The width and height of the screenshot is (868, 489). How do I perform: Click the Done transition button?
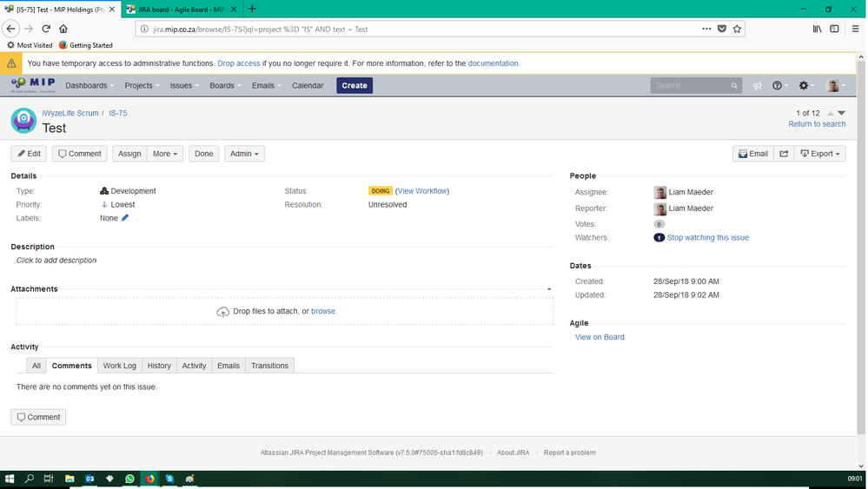[203, 154]
